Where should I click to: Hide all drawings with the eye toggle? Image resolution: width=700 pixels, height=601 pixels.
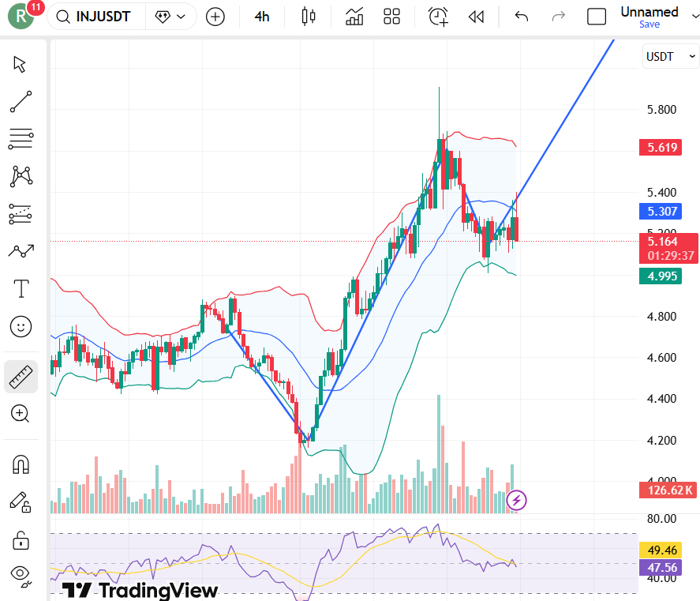(x=21, y=574)
